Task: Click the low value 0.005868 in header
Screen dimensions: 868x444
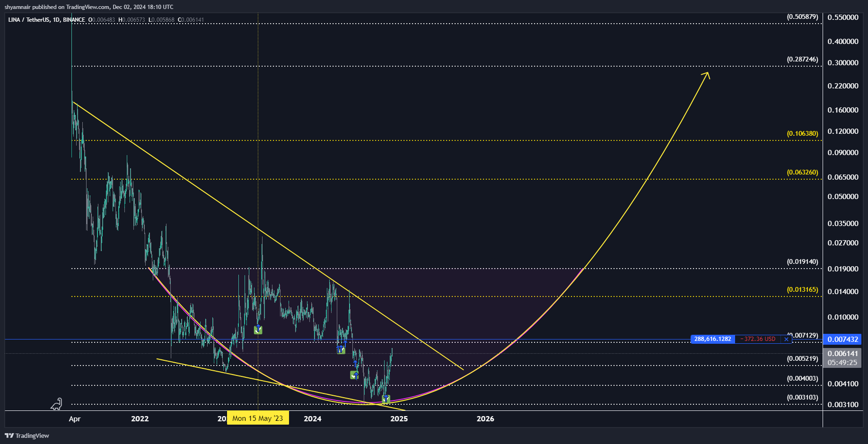Action: [163, 20]
